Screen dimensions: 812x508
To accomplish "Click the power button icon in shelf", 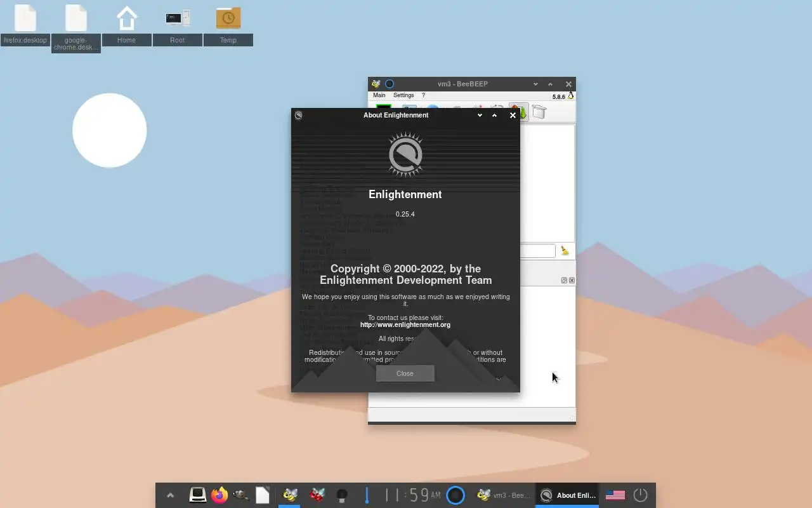I will 640,495.
